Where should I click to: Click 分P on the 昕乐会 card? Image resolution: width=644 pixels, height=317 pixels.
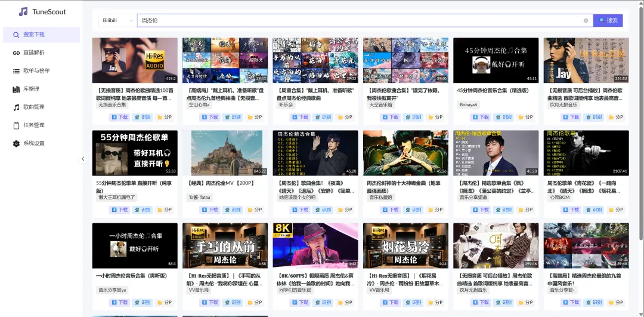[345, 117]
